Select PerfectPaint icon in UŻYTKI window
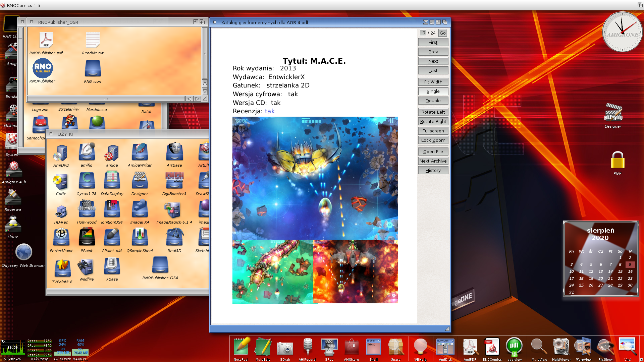644x362 pixels. pyautogui.click(x=61, y=238)
